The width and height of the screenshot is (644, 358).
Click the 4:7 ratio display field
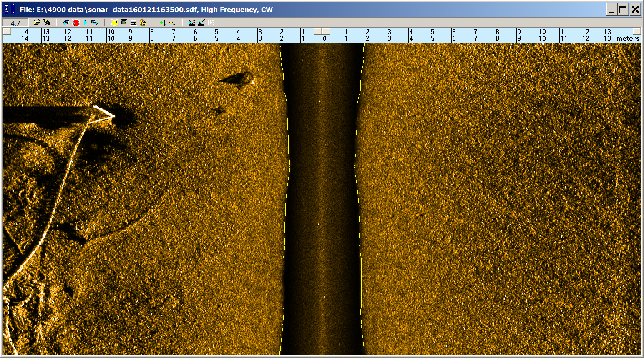tap(15, 23)
